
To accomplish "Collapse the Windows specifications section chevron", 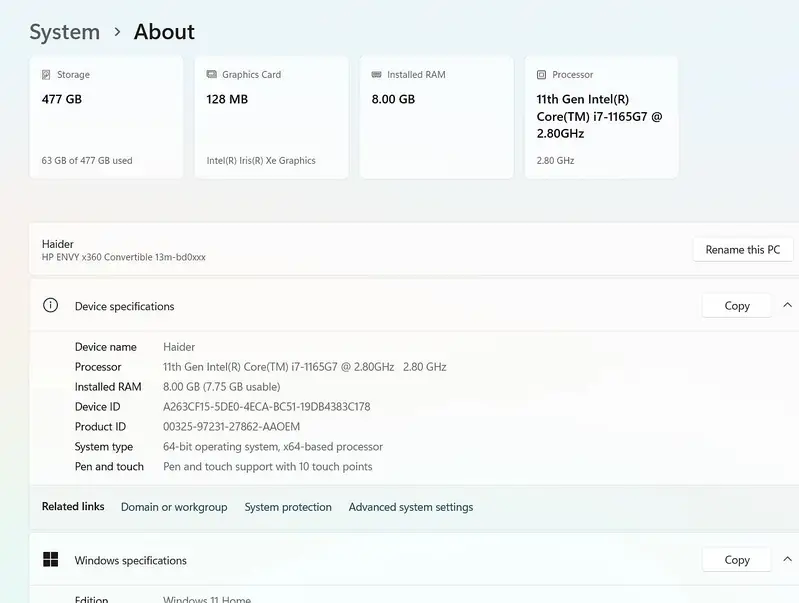I will 787,560.
